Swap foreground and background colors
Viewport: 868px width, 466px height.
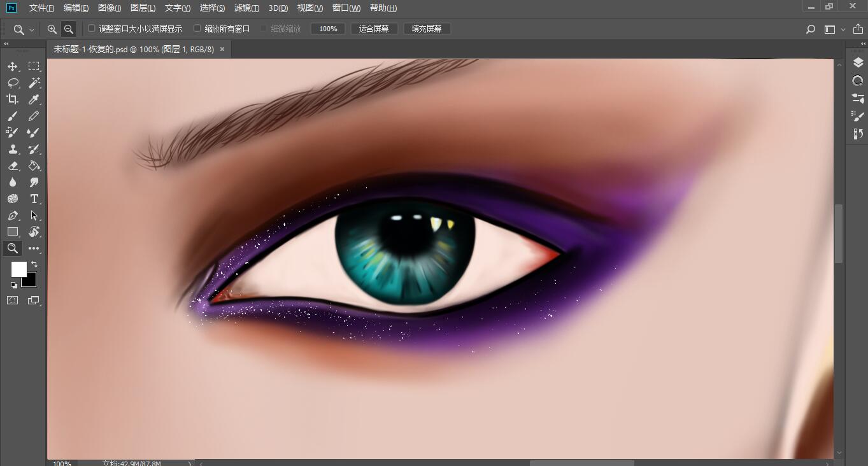(34, 264)
